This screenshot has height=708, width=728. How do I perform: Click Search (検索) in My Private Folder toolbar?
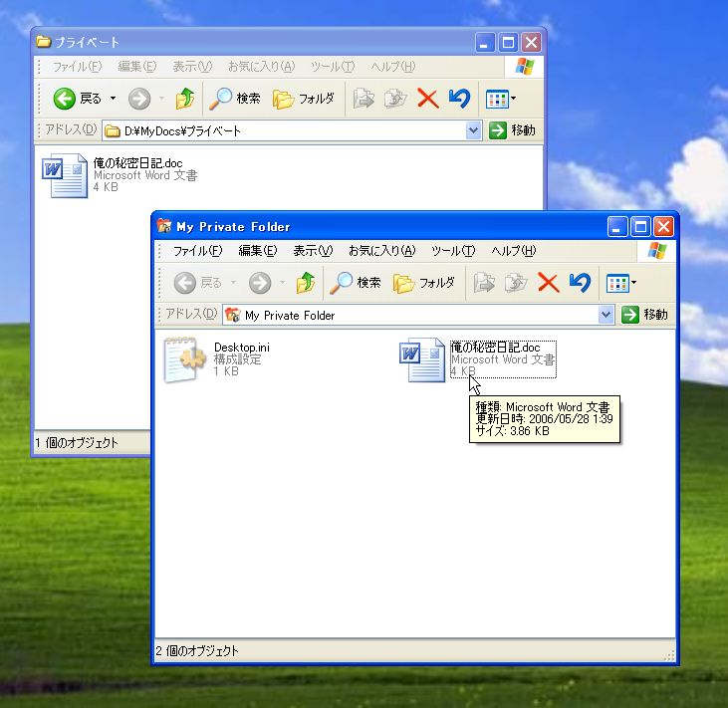(356, 283)
